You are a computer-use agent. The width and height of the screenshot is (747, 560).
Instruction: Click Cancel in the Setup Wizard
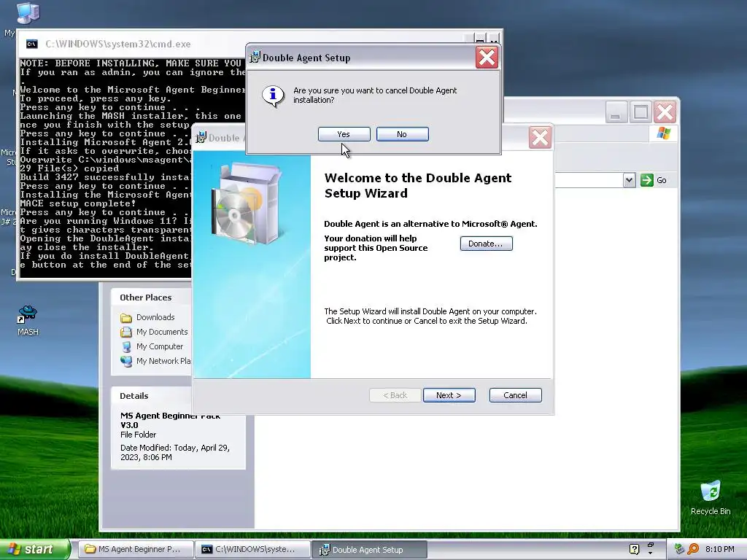(x=515, y=395)
